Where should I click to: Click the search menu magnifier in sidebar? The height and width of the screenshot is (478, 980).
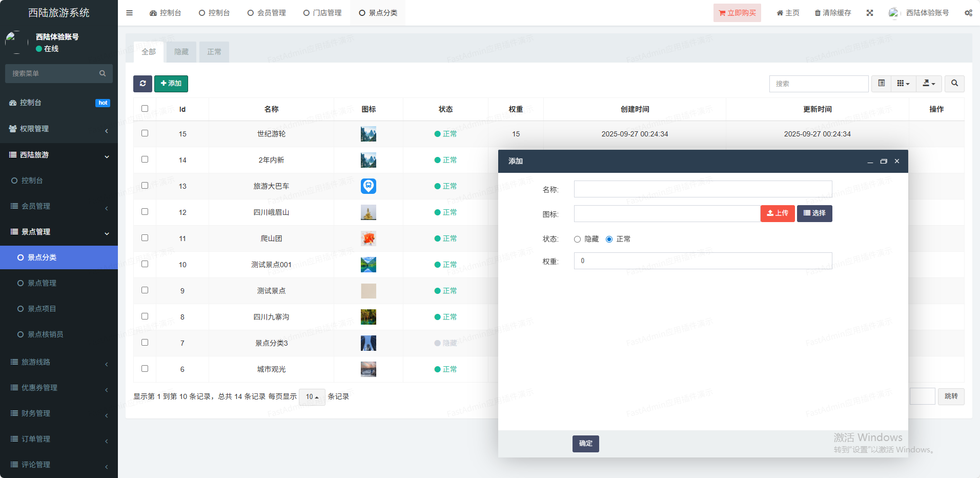point(103,73)
